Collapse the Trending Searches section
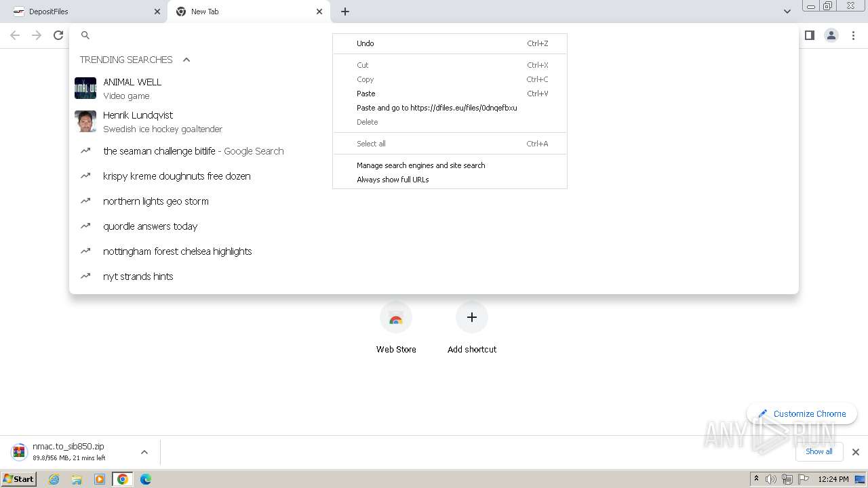The width and height of the screenshot is (868, 488). click(186, 60)
